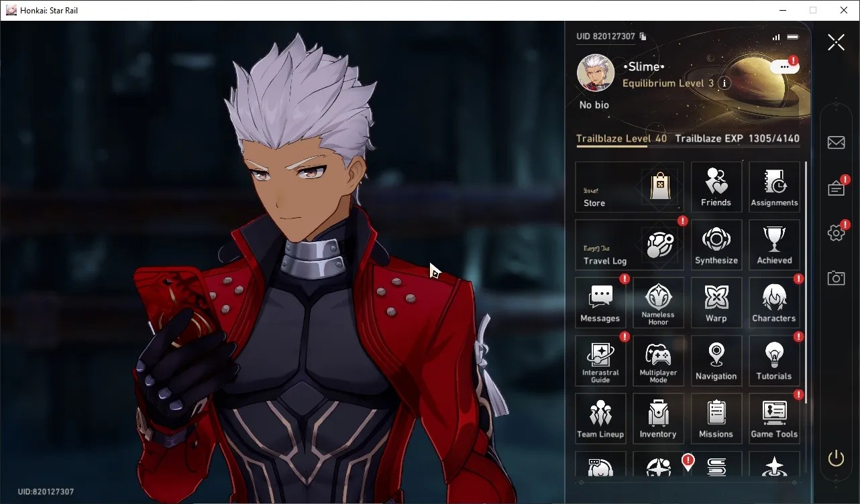Open the Missions list
The width and height of the screenshot is (860, 504).
[716, 419]
